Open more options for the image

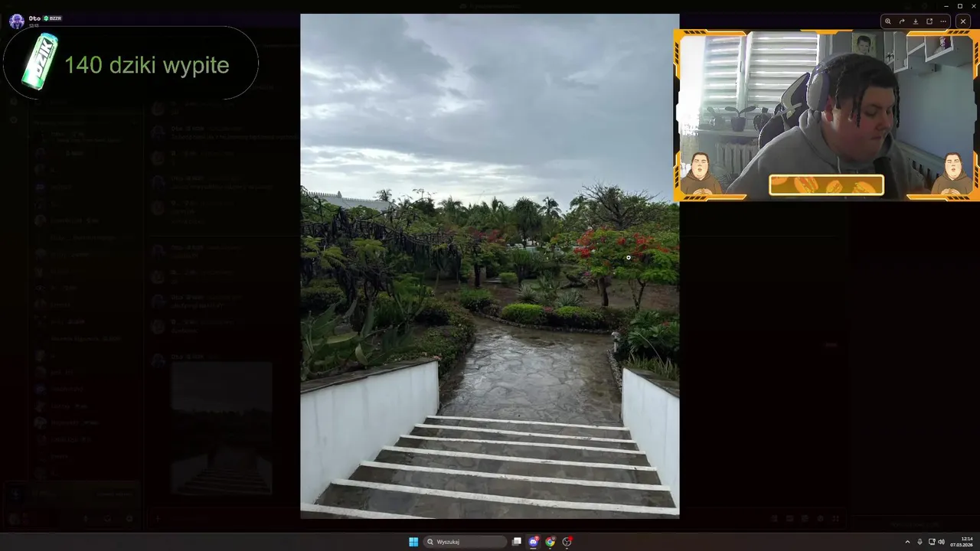click(942, 21)
